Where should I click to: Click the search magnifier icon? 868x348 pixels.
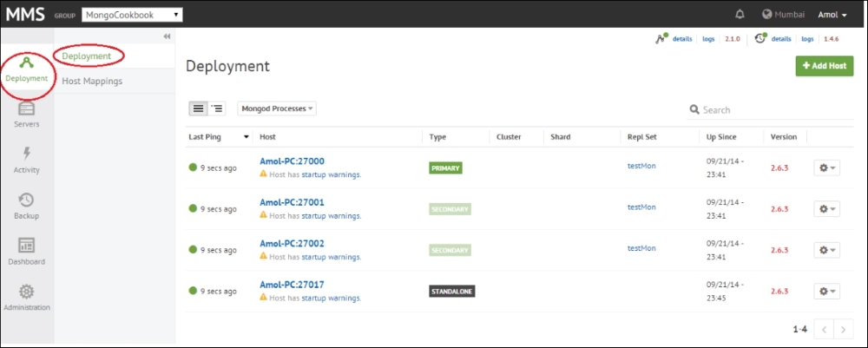[694, 109]
